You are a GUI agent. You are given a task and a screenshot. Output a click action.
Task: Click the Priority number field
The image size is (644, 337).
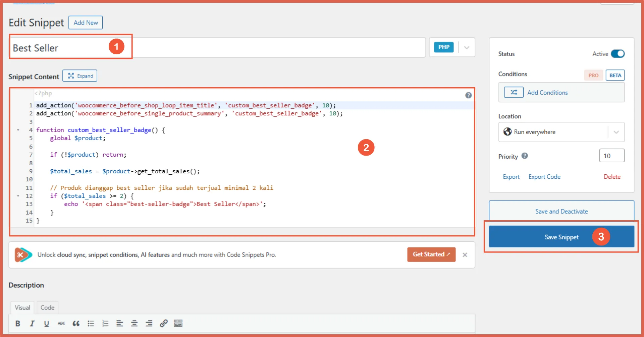tap(611, 156)
